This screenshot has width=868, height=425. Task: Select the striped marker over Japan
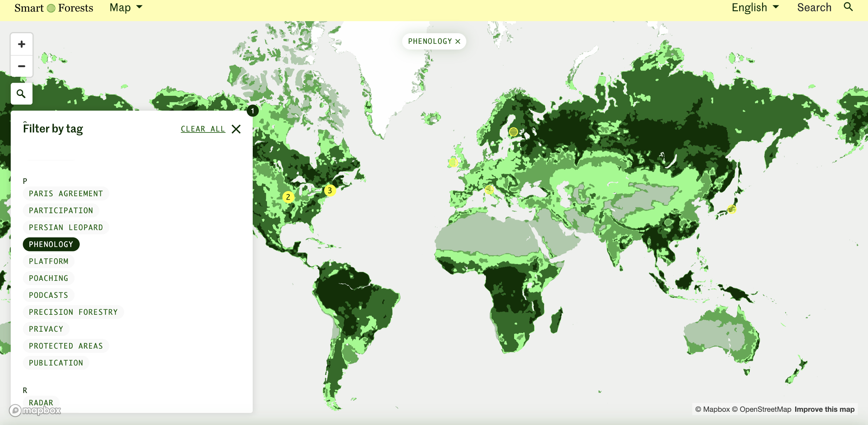click(732, 209)
